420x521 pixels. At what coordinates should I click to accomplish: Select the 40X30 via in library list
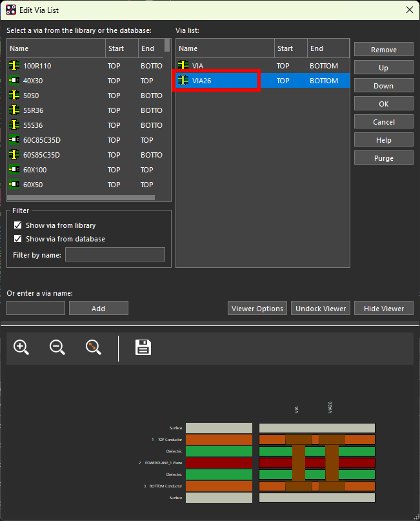pyautogui.click(x=34, y=81)
